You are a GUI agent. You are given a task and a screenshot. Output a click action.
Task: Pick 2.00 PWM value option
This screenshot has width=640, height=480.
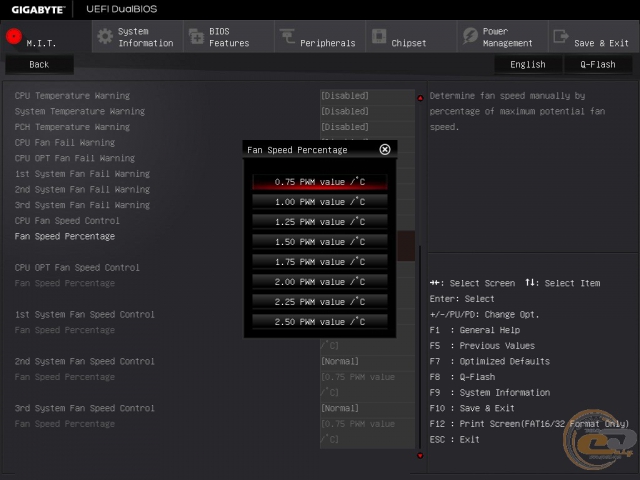tap(320, 282)
